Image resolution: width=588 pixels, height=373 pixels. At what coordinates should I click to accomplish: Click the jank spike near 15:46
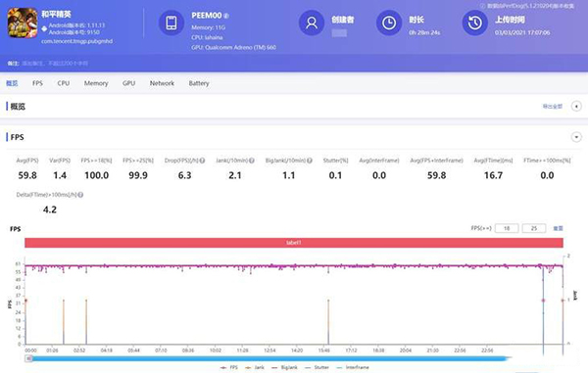point(328,322)
